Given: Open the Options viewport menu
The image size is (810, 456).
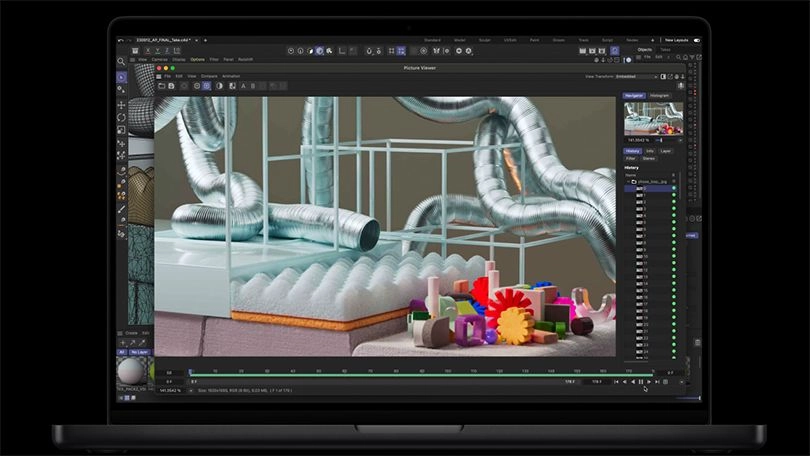Looking at the screenshot, I should pyautogui.click(x=197, y=60).
